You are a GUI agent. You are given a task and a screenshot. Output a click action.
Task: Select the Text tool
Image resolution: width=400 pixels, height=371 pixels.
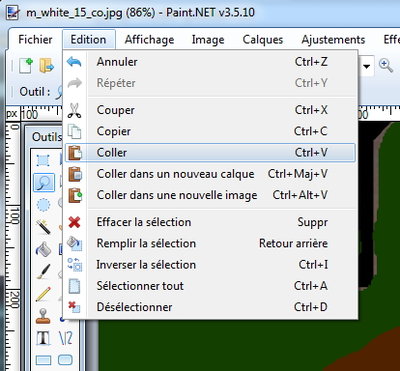click(x=43, y=338)
